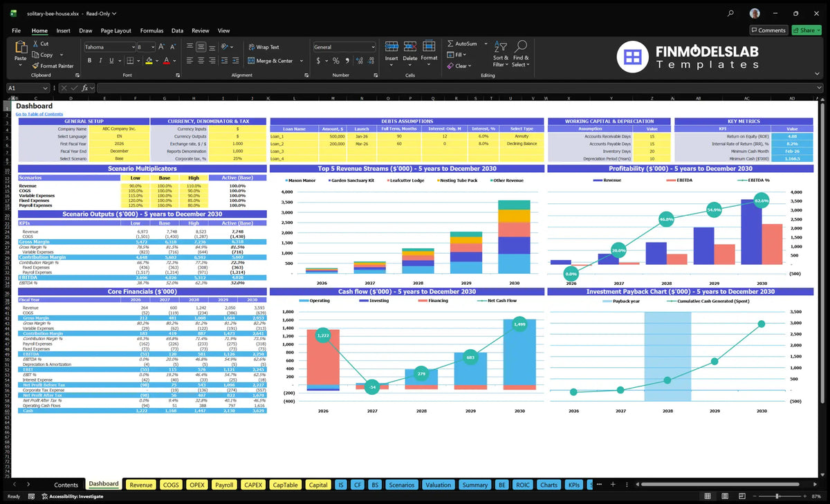Click the Insert cells icon
Screen dimensions: 830x504
point(391,46)
